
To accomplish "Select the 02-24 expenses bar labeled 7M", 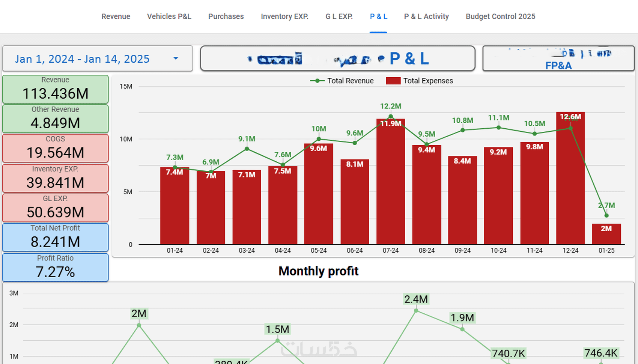I will [211, 208].
